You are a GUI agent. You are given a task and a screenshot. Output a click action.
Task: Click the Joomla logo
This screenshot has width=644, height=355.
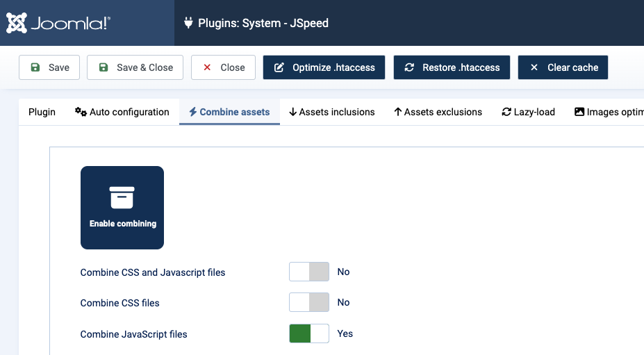pos(58,23)
